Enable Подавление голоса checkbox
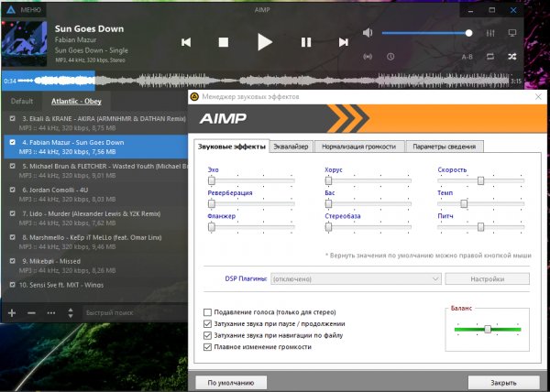This screenshot has width=550, height=392. click(x=207, y=312)
